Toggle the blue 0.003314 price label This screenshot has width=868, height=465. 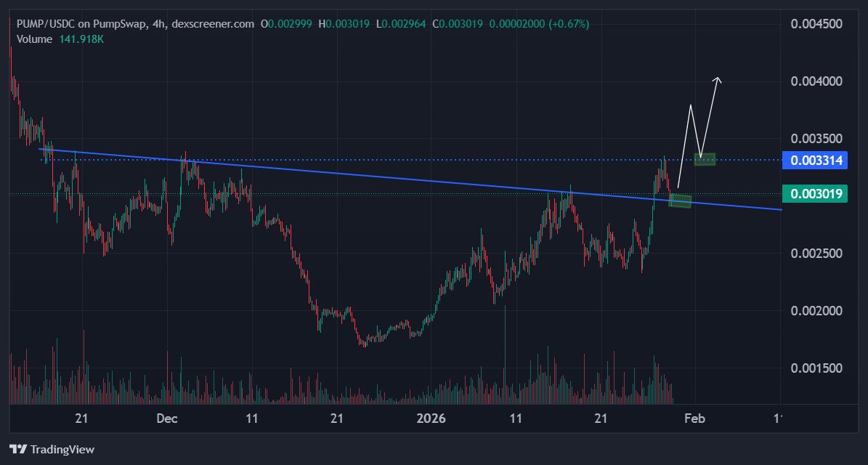pos(814,160)
